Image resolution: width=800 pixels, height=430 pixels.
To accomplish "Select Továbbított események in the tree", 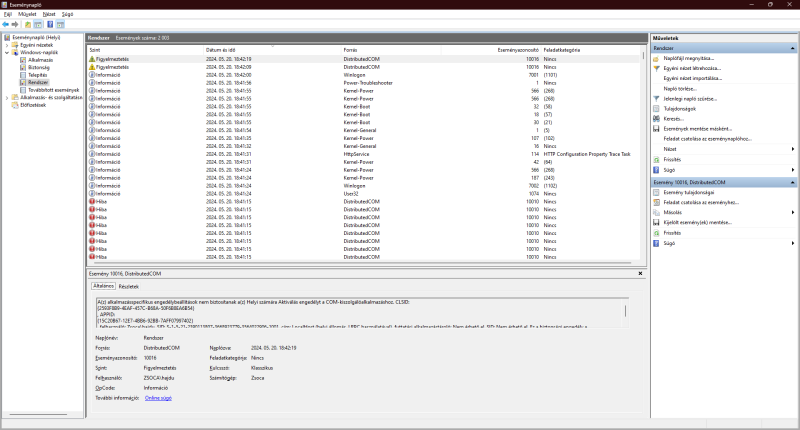I will pyautogui.click(x=54, y=90).
